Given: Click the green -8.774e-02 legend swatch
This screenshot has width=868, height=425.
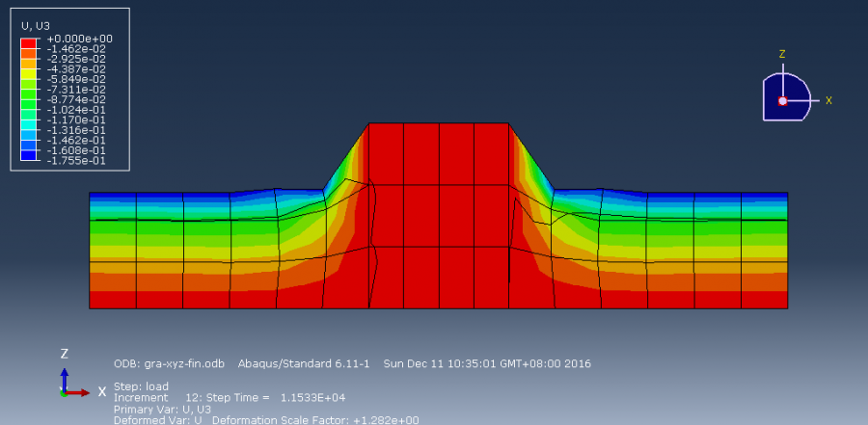Looking at the screenshot, I should point(28,105).
